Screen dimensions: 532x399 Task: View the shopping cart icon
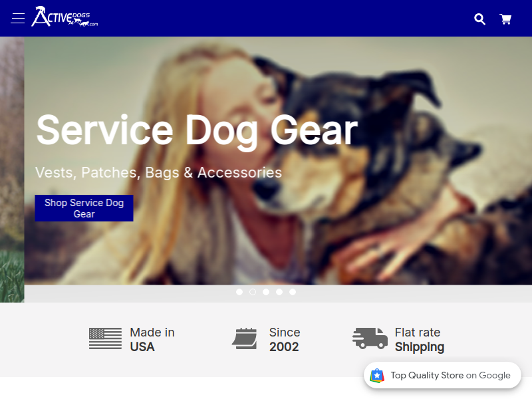[505, 19]
